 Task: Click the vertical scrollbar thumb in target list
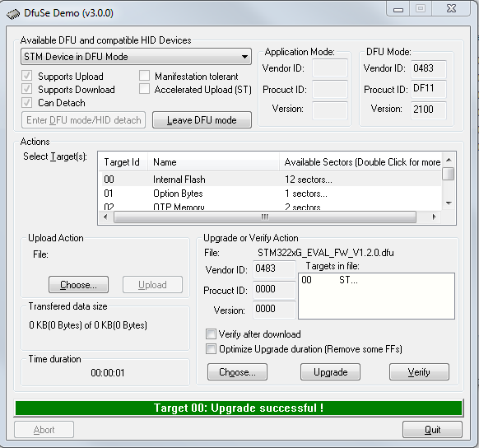449,174
